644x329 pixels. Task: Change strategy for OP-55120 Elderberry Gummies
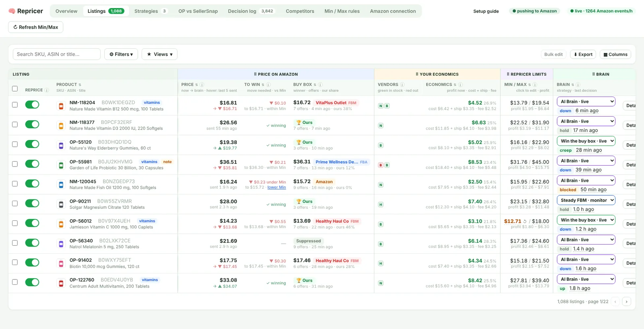point(586,141)
